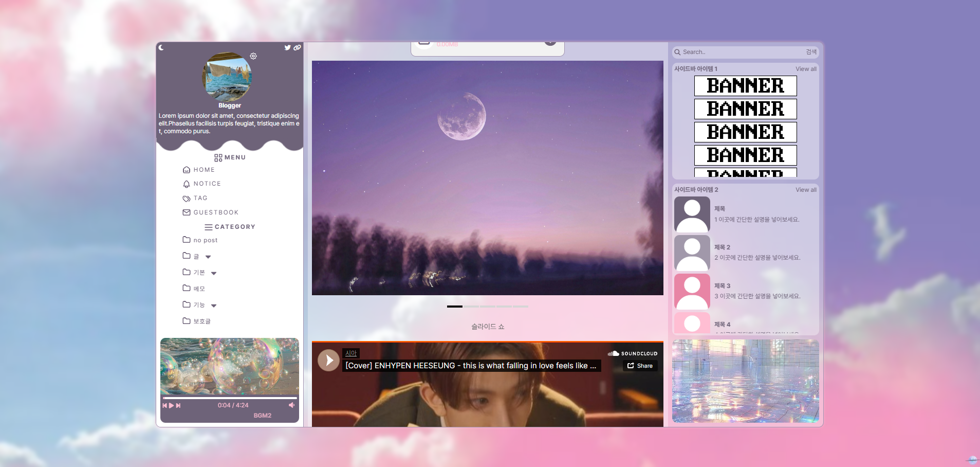Click the chain link icon in profile header

tap(297, 47)
